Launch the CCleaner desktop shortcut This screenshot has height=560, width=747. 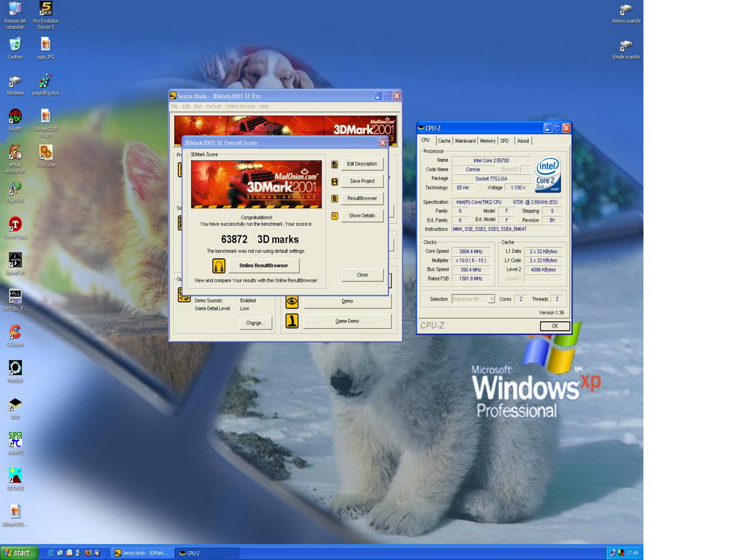[x=15, y=335]
